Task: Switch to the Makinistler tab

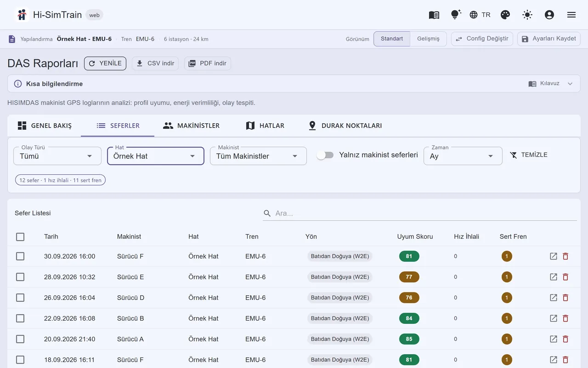Action: point(192,126)
